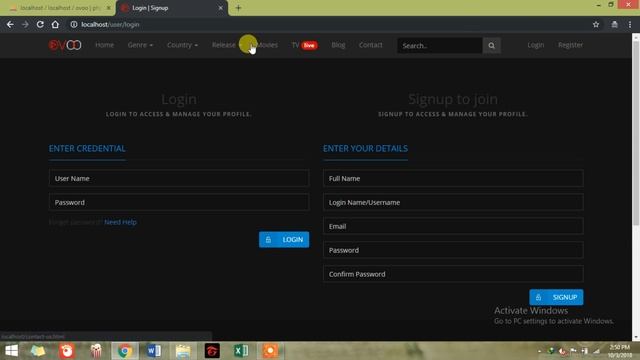Screen dimensions: 640x360
Task: Click the Login link in header
Action: pos(536,45)
